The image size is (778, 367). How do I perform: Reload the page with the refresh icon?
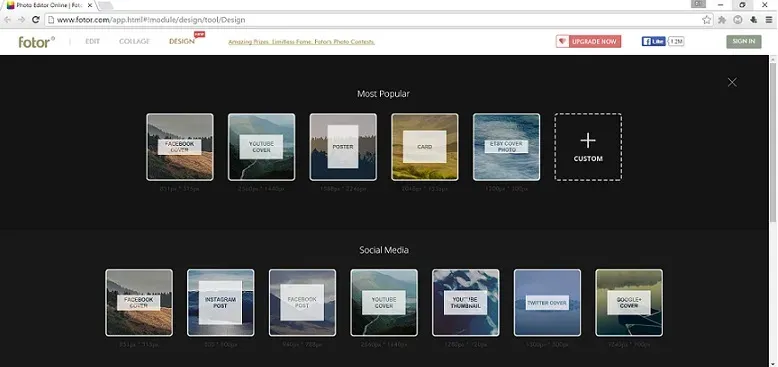pyautogui.click(x=35, y=20)
